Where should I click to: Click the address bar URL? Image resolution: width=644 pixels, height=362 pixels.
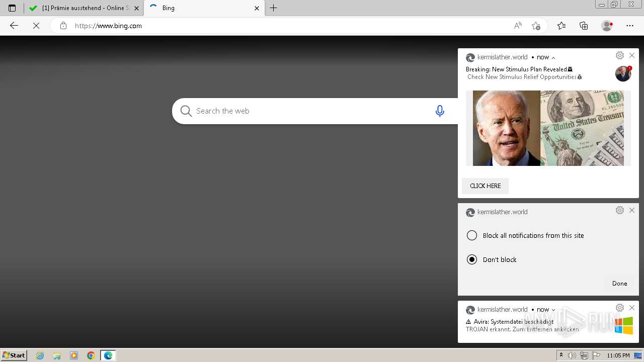108,26
